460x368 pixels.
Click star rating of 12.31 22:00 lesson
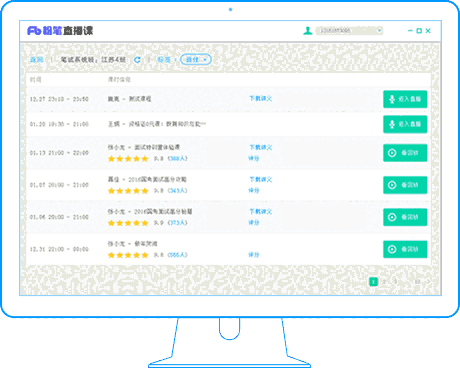128,255
